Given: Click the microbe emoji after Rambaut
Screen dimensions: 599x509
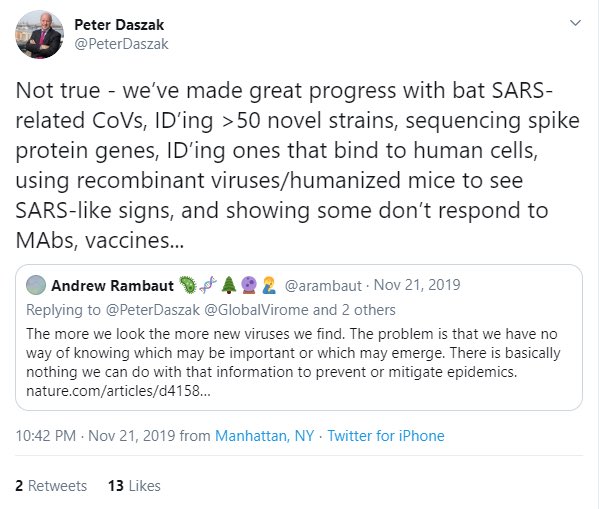Looking at the screenshot, I should click(188, 285).
